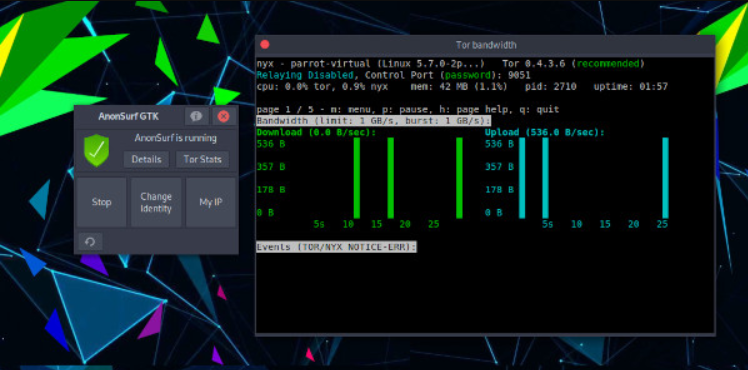
Task: Click the 'Upload (536.0 B/sec):' label
Action: click(x=545, y=132)
